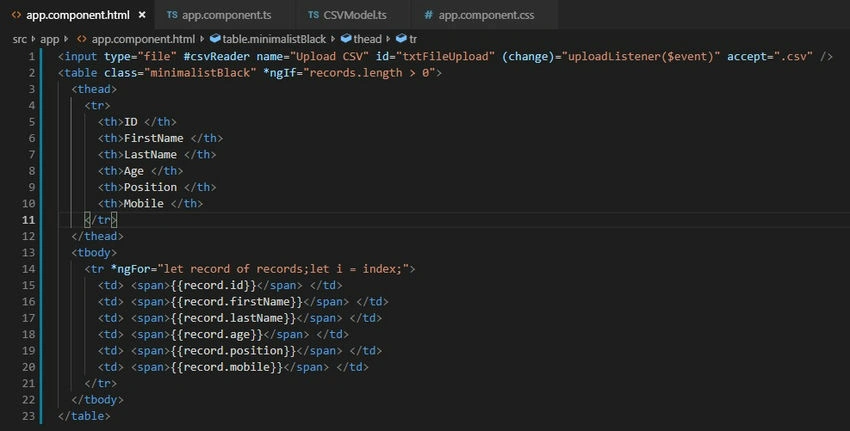This screenshot has width=850, height=431.
Task: Click the TS icon on CSVModel.ts tab
Action: tap(313, 15)
